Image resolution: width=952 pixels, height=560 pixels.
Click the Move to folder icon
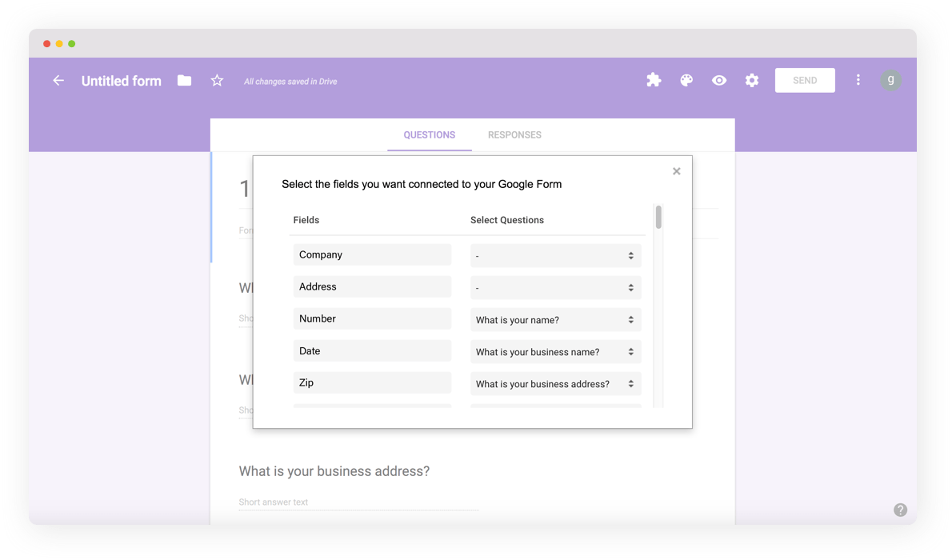[x=184, y=80]
